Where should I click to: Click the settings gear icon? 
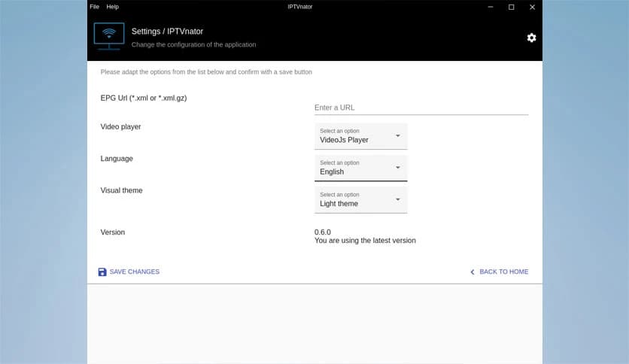tap(531, 38)
